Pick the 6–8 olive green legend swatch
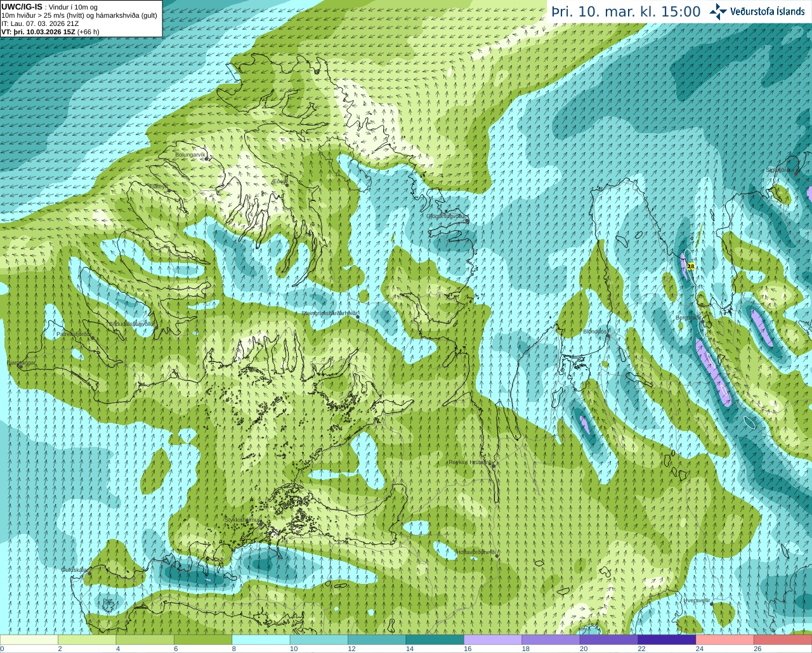The width and height of the screenshot is (812, 653). tap(203, 640)
